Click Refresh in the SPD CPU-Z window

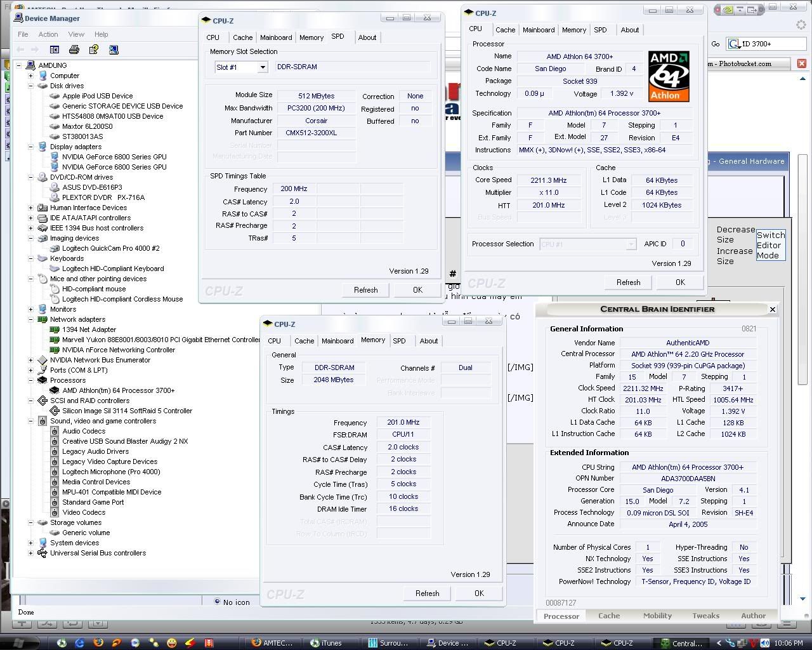365,289
